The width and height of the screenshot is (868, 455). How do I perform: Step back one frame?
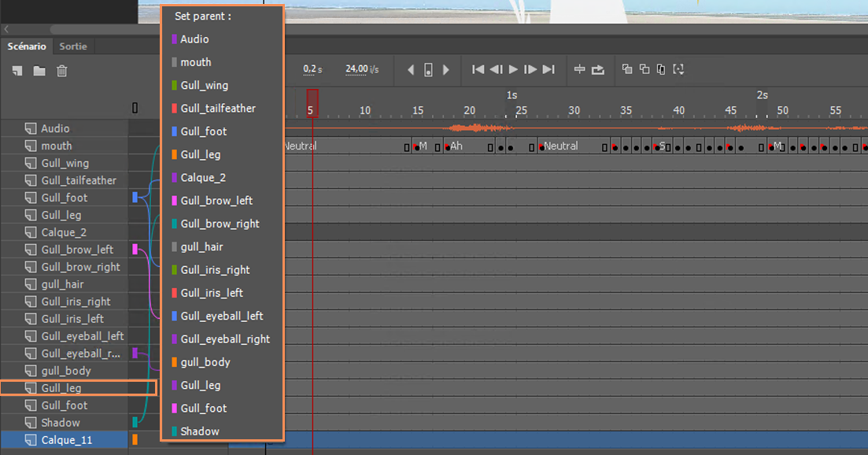point(496,69)
